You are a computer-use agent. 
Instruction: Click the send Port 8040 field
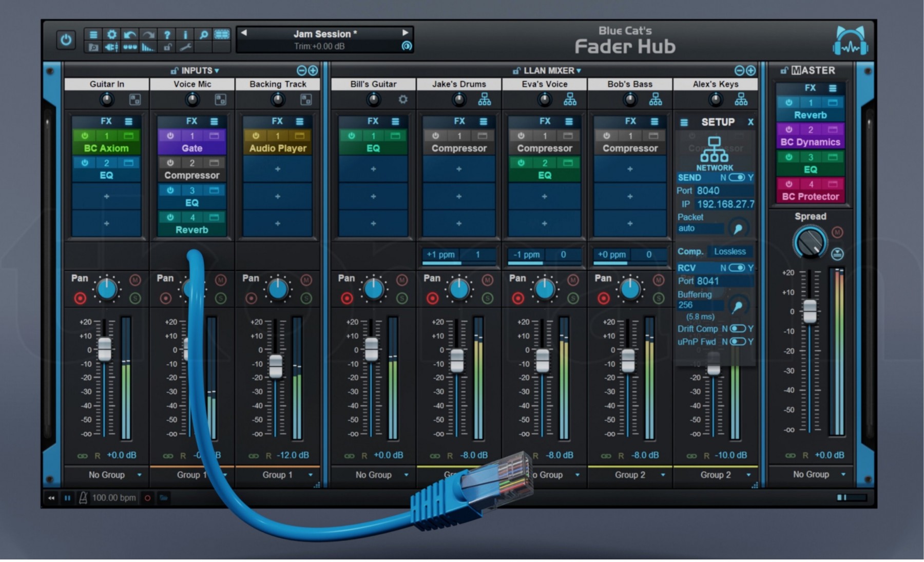pos(725,191)
